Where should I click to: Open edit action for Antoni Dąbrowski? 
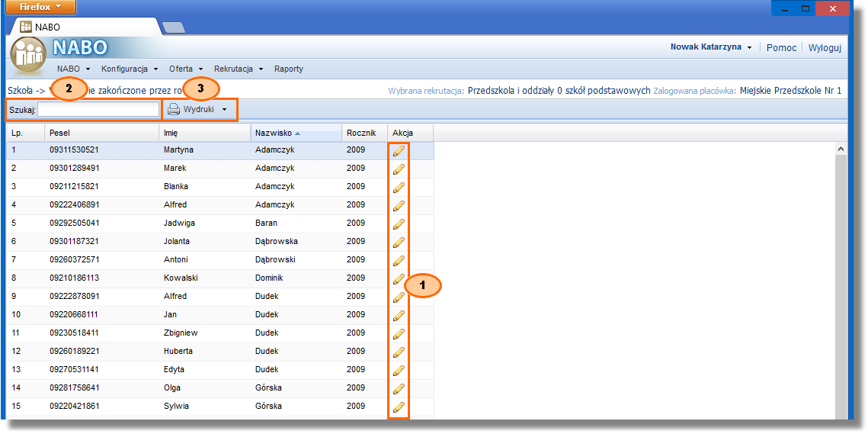pyautogui.click(x=398, y=261)
